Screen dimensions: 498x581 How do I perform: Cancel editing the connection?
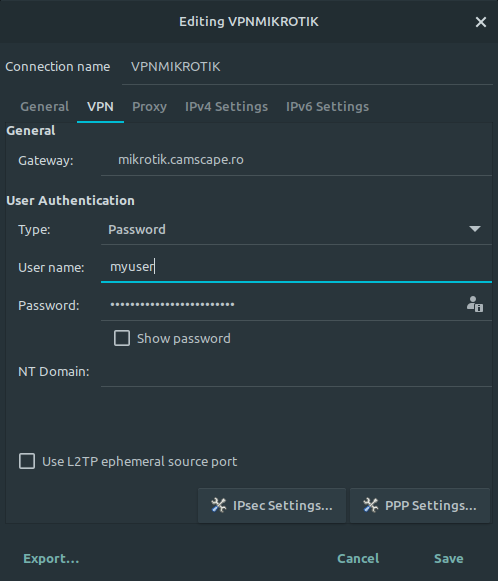[x=358, y=558]
